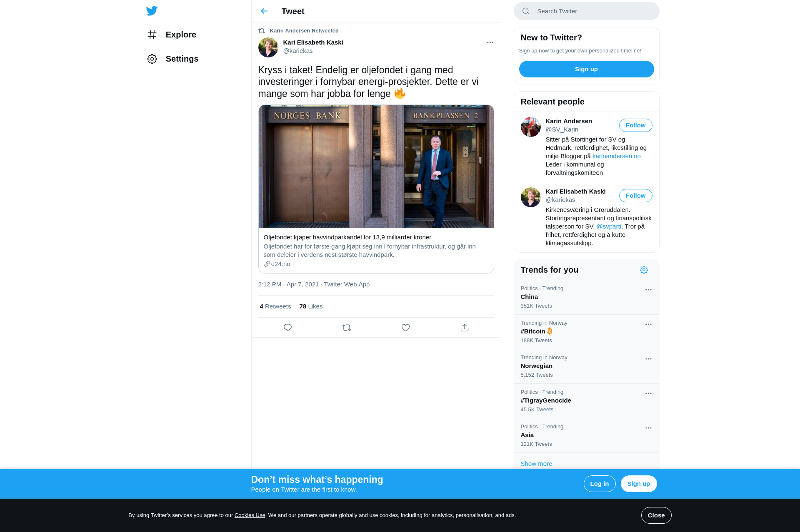Like the tweet with the heart icon
This screenshot has height=532, width=800.
point(405,328)
